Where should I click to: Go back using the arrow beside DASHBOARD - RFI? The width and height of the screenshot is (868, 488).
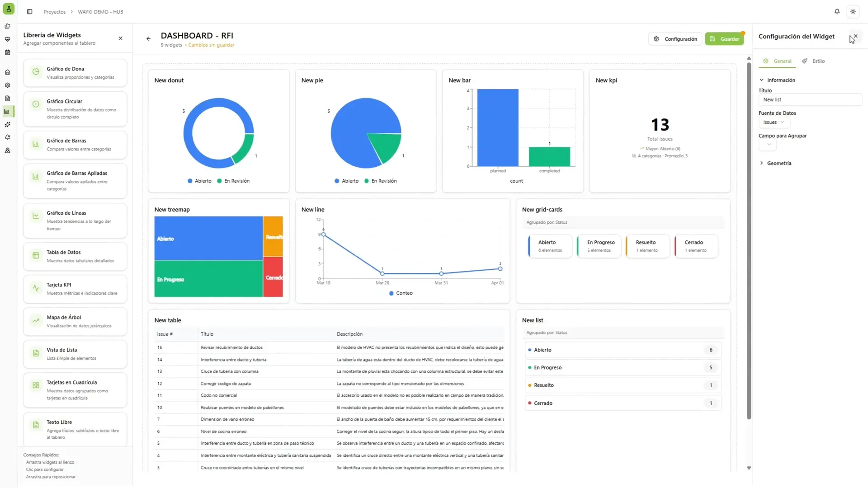148,39
